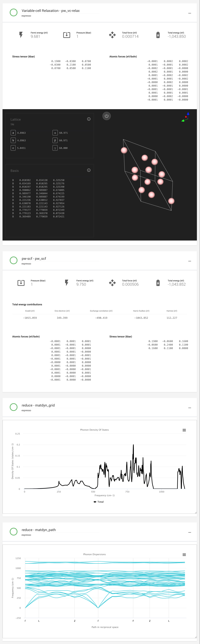Open the Phonon Dispersions chart menu
Screen dimensions: 200x644
pos(184,555)
